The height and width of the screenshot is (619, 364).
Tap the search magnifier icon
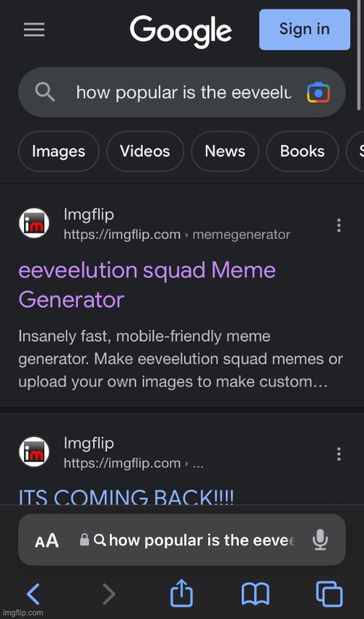click(x=44, y=92)
